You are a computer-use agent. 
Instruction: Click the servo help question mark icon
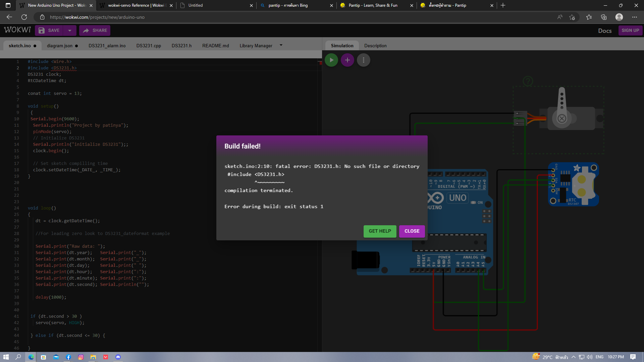[528, 81]
